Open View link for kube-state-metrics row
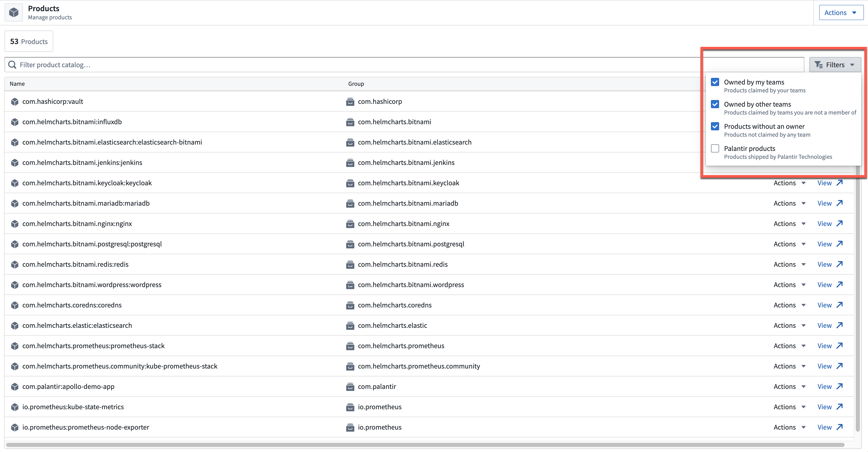868x452 pixels. (x=830, y=407)
